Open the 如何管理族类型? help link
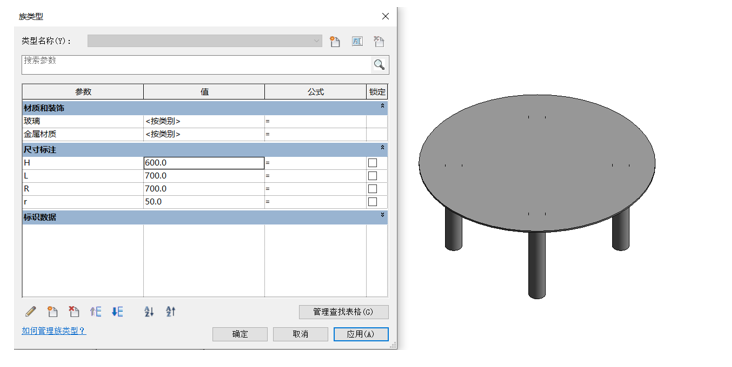Viewport: 732px width, 367px height. click(x=54, y=331)
